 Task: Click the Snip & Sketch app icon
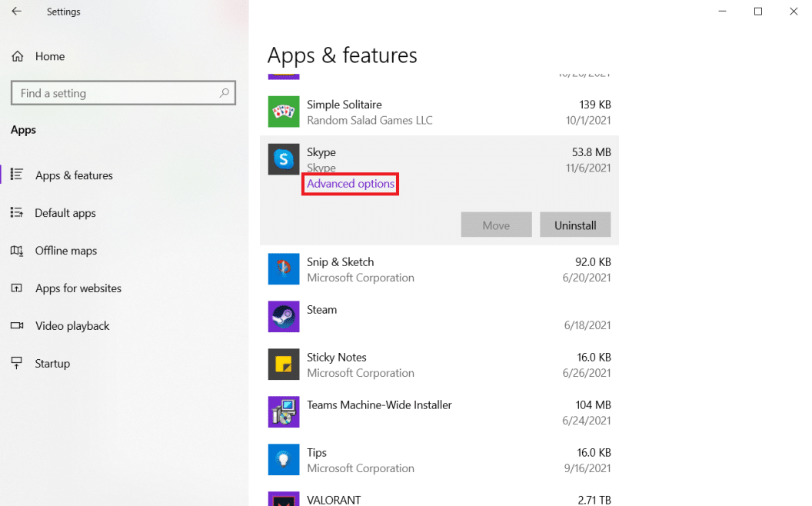coord(283,269)
